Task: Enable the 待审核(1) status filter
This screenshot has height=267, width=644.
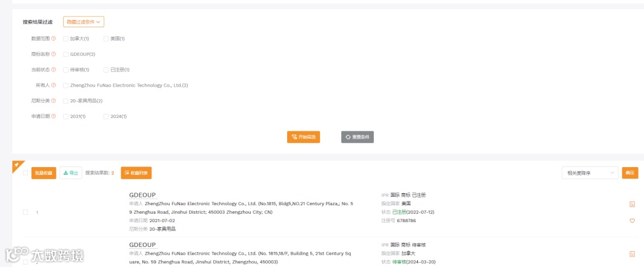Action: click(65, 70)
